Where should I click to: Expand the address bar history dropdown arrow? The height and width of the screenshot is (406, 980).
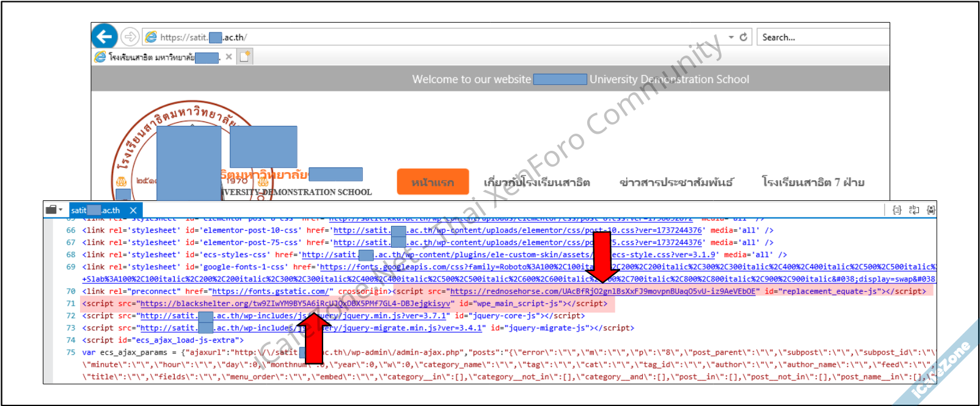(731, 37)
